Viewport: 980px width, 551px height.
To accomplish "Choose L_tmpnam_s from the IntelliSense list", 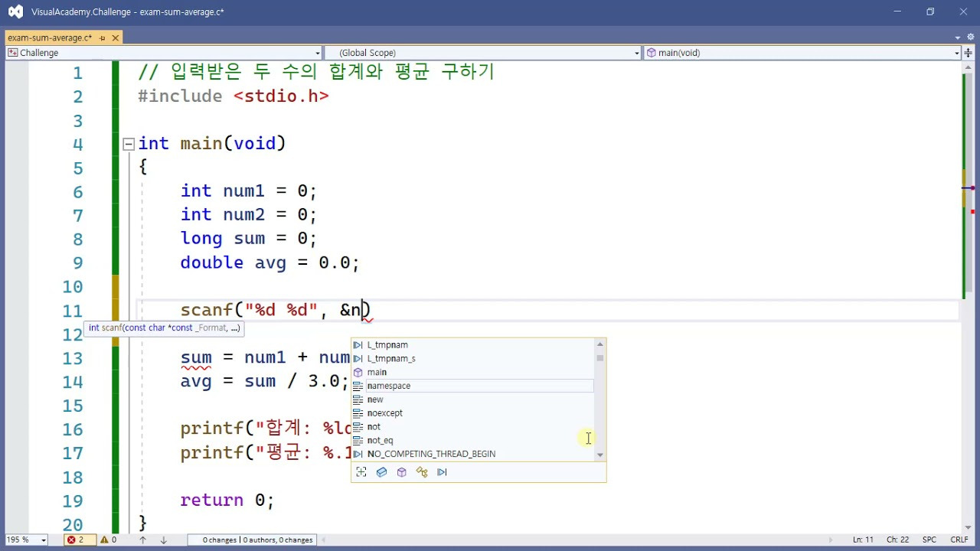I will tap(391, 359).
